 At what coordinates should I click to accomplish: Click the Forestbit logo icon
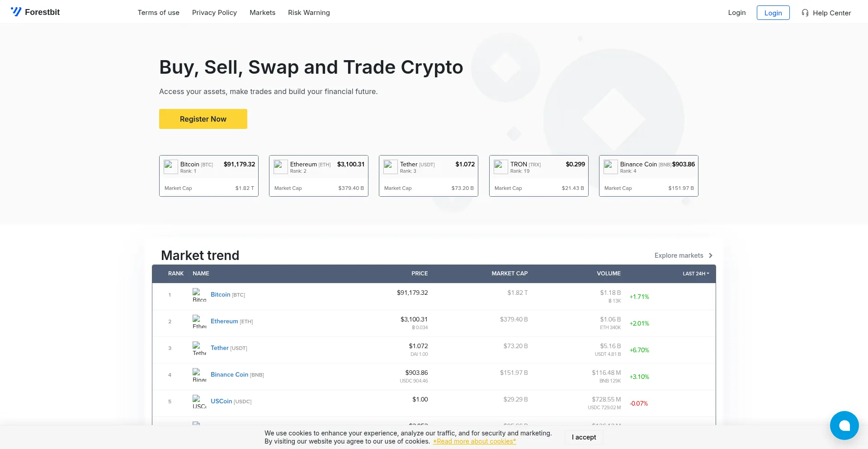pyautogui.click(x=17, y=12)
